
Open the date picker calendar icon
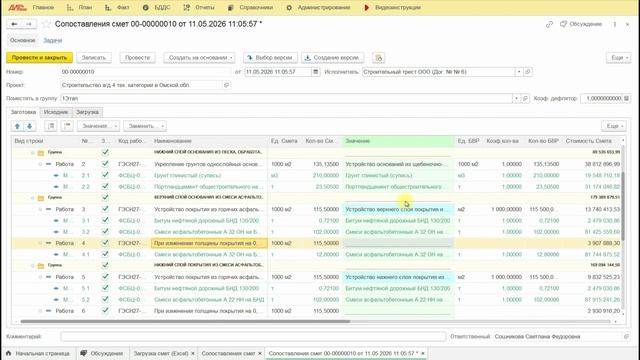point(316,72)
